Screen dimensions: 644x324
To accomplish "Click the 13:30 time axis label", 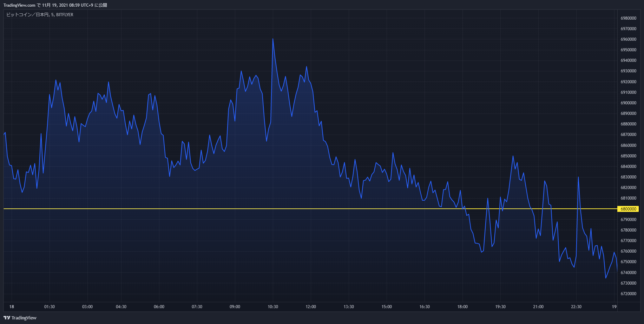I will coord(349,307).
